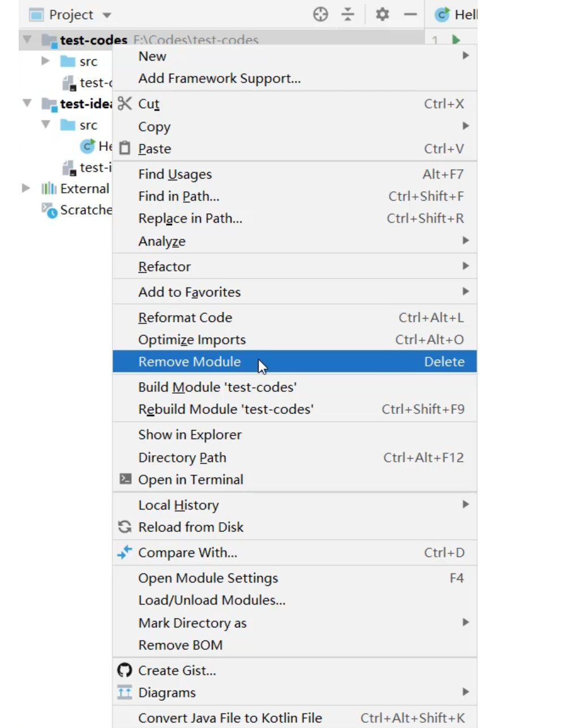Choose Open Module Settings
This screenshot has height=728, width=580.
pos(208,578)
